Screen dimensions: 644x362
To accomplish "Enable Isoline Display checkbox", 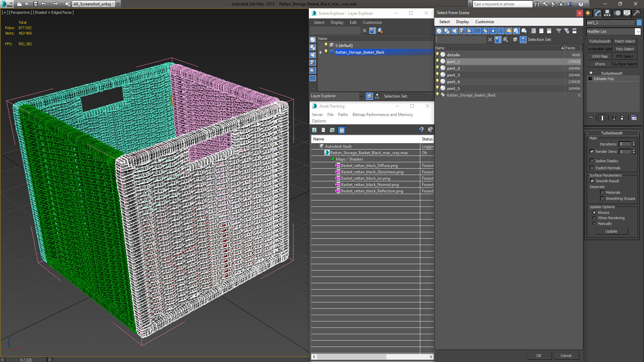I will [x=592, y=161].
